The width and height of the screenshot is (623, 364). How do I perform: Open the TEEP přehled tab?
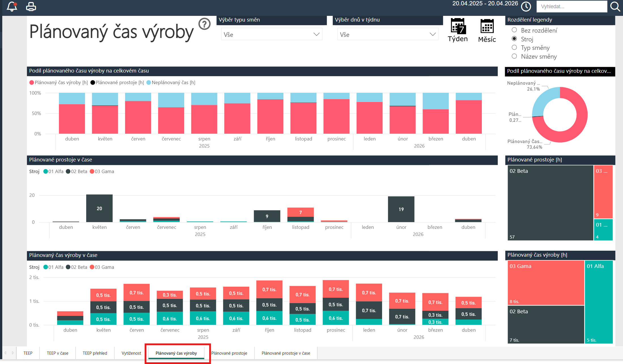point(95,353)
